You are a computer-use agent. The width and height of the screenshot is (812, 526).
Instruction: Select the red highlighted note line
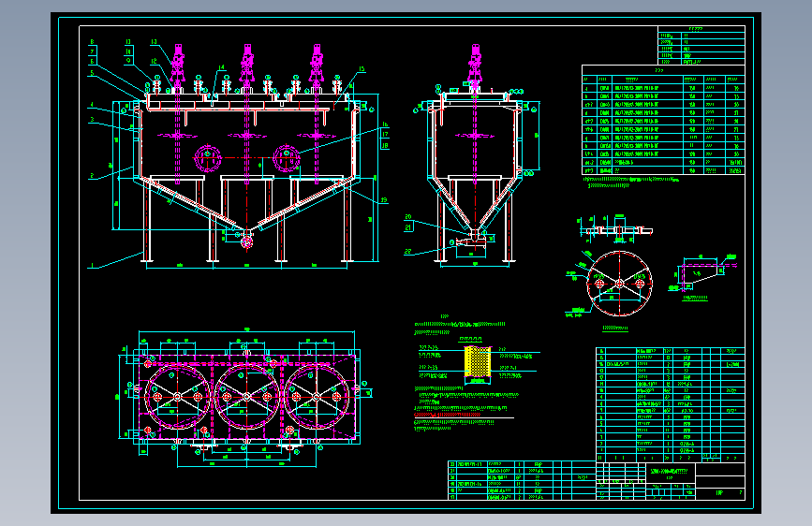tap(447, 415)
